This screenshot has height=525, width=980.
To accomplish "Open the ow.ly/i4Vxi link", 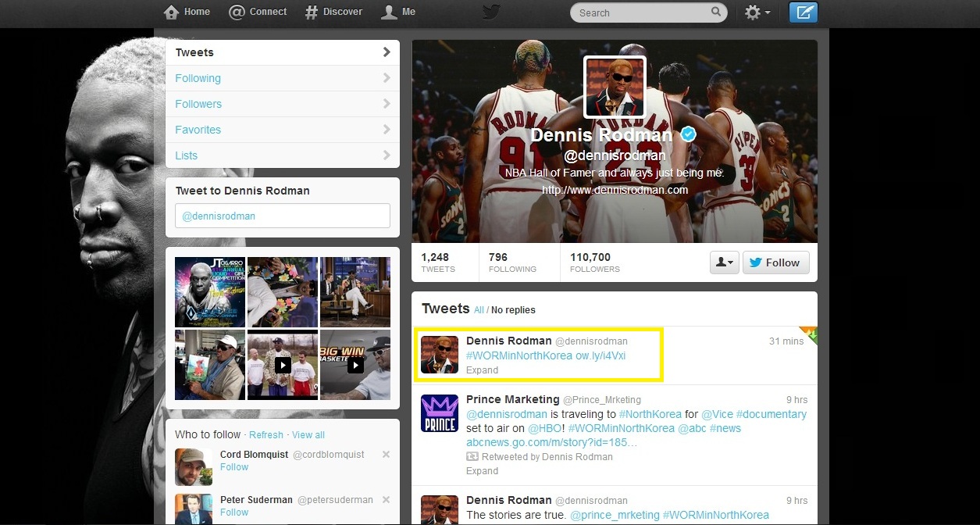I will pyautogui.click(x=600, y=355).
